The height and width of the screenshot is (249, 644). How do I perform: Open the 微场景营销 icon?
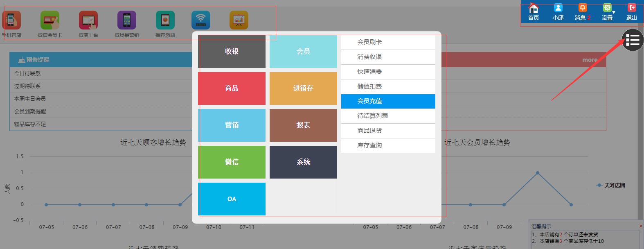[x=127, y=20]
